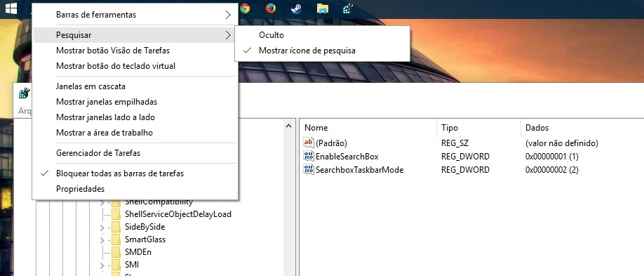Select the ShellCompatibility key label
The height and width of the screenshot is (276, 644).
tap(159, 202)
